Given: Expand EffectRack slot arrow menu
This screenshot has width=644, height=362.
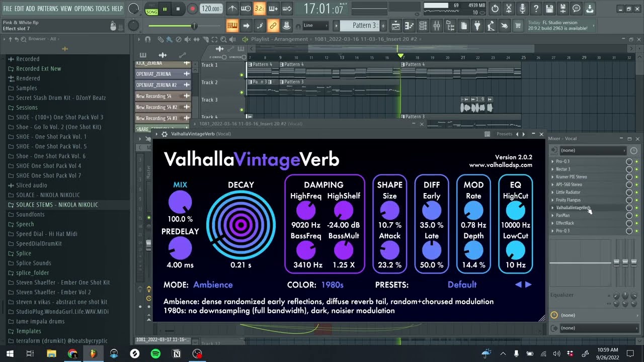Looking at the screenshot, I should pyautogui.click(x=552, y=223).
